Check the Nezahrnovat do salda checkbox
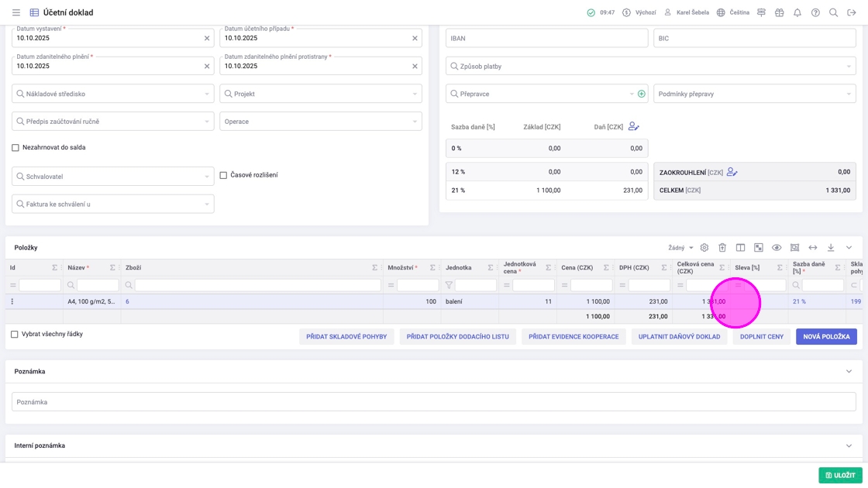This screenshot has width=868, height=488. tap(15, 147)
